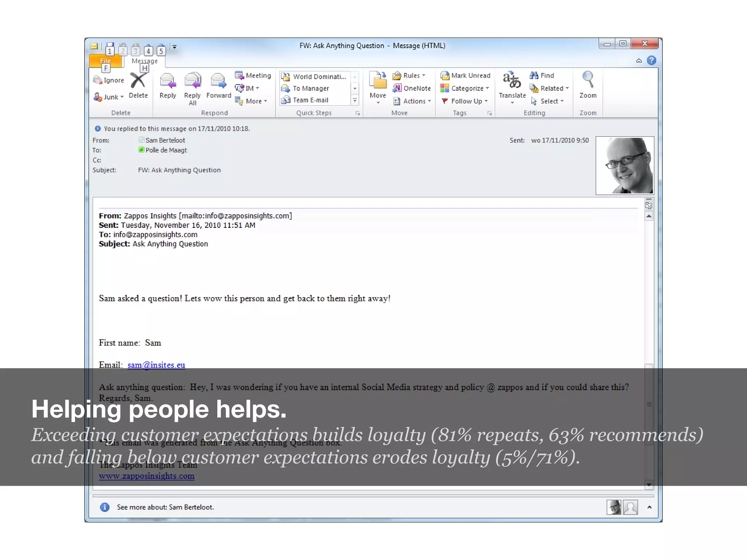The image size is (747, 560).
Task: Run the To Manager quick step
Action: coord(315,88)
